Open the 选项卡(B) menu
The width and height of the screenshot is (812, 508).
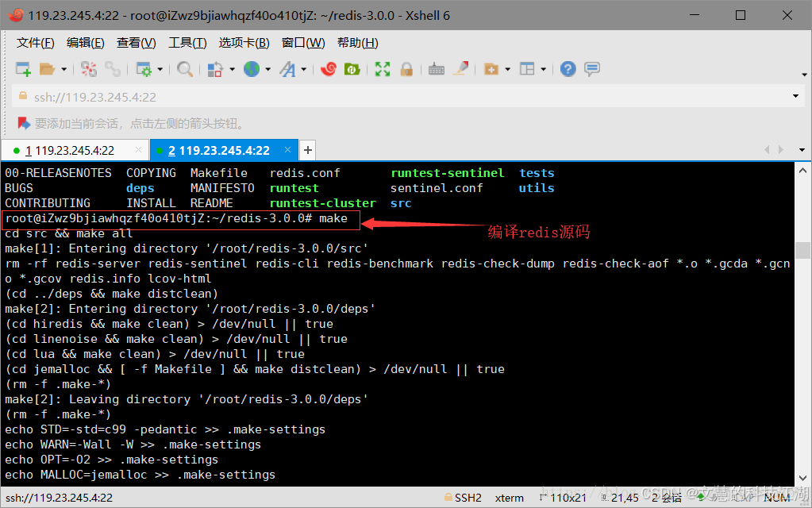(244, 43)
